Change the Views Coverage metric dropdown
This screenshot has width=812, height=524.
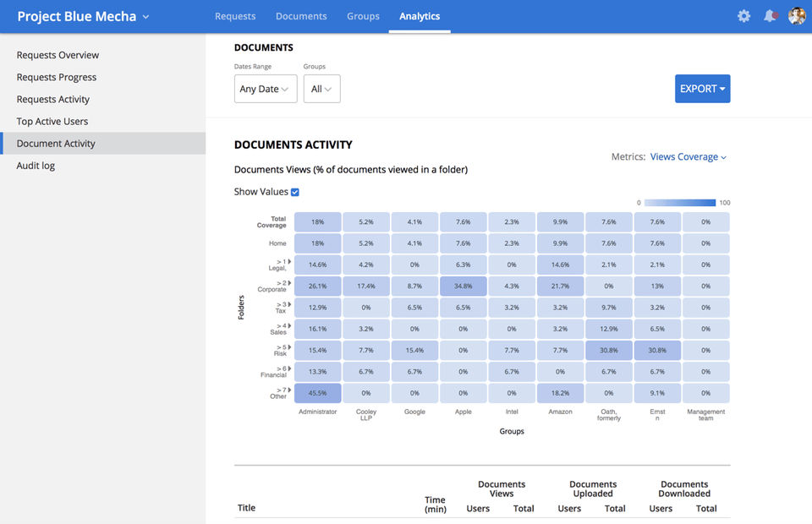688,157
